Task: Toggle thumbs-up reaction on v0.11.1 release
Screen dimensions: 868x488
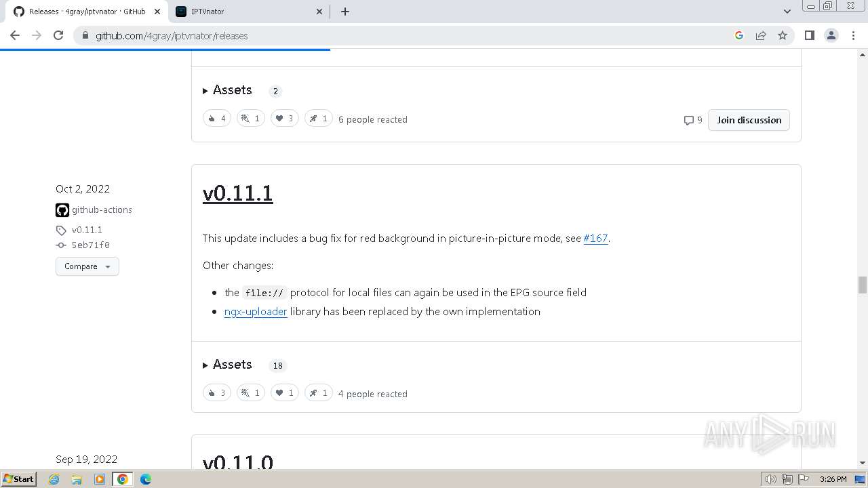Action: pyautogui.click(x=217, y=393)
